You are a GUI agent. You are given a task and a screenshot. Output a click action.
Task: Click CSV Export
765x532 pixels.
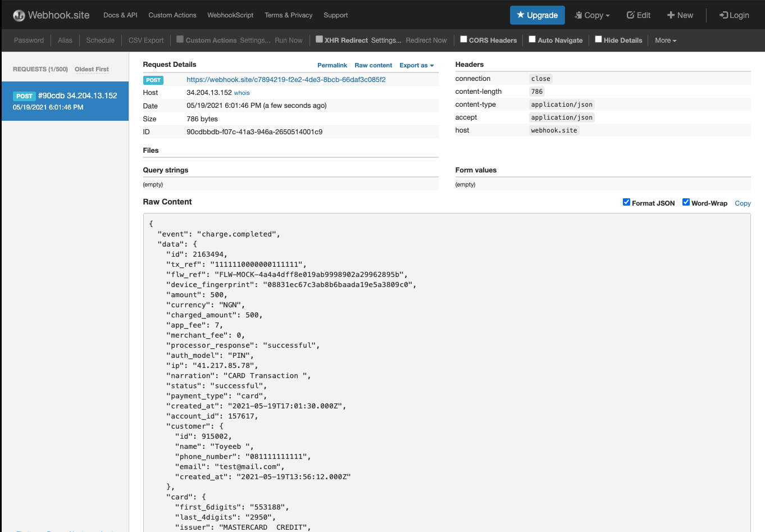pyautogui.click(x=146, y=40)
